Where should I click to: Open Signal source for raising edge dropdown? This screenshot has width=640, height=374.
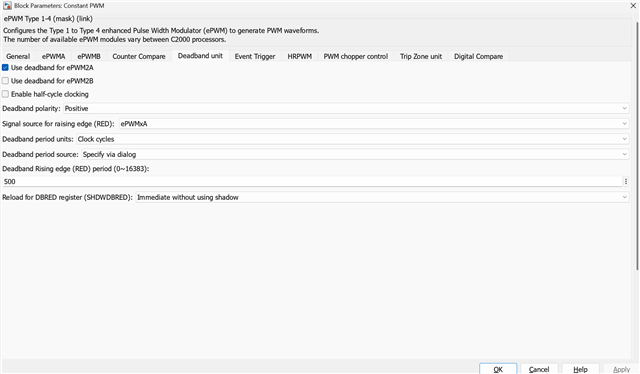click(374, 124)
